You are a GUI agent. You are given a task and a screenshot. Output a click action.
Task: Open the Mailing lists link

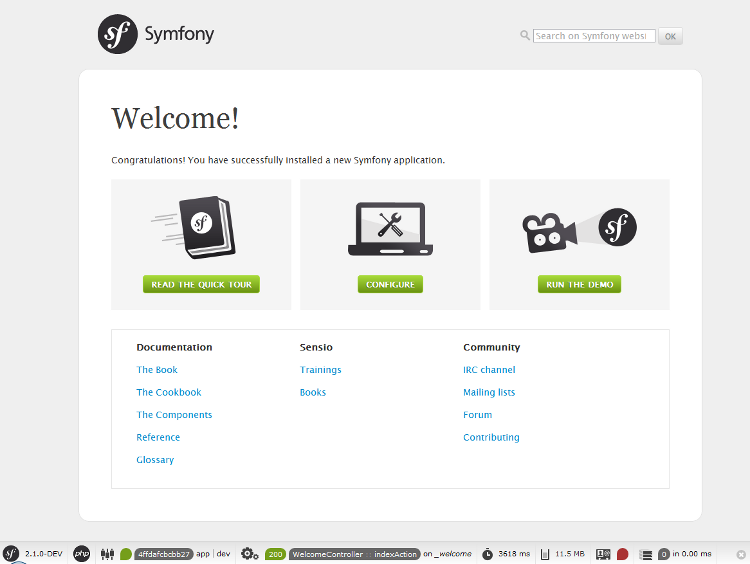tap(489, 392)
